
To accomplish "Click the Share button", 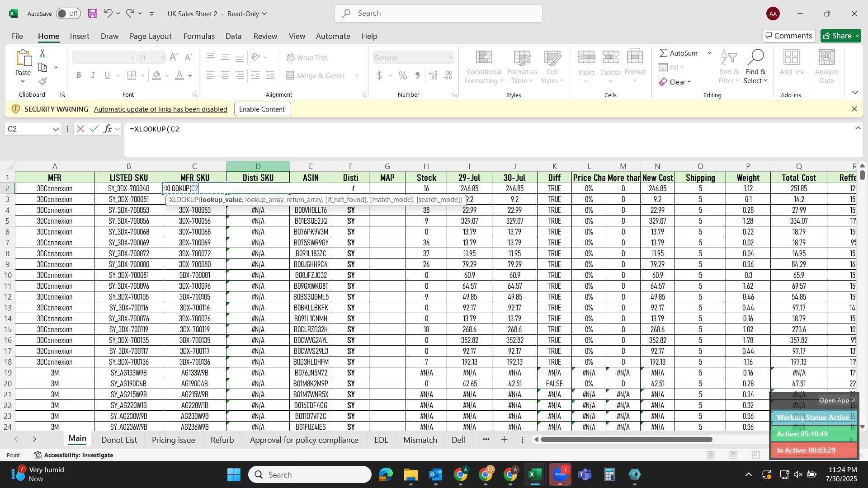I will point(840,36).
